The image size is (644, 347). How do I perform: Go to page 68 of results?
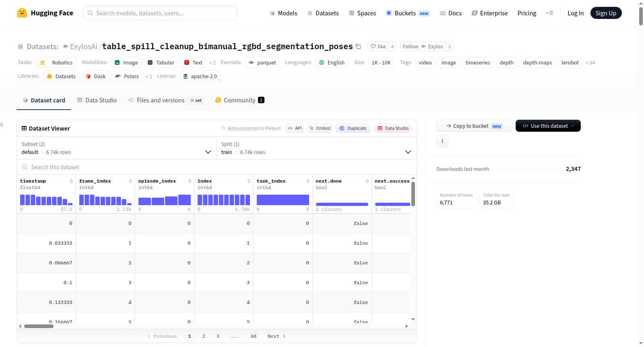click(x=254, y=336)
